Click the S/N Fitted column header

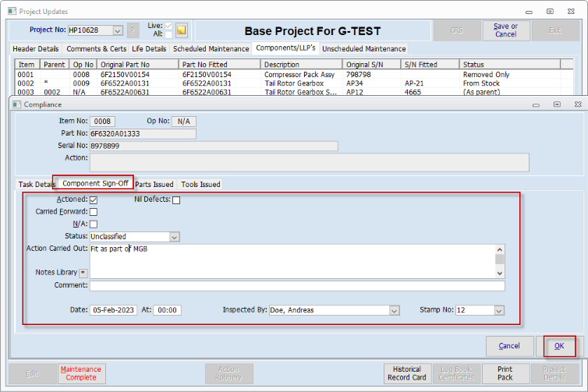[x=430, y=65]
